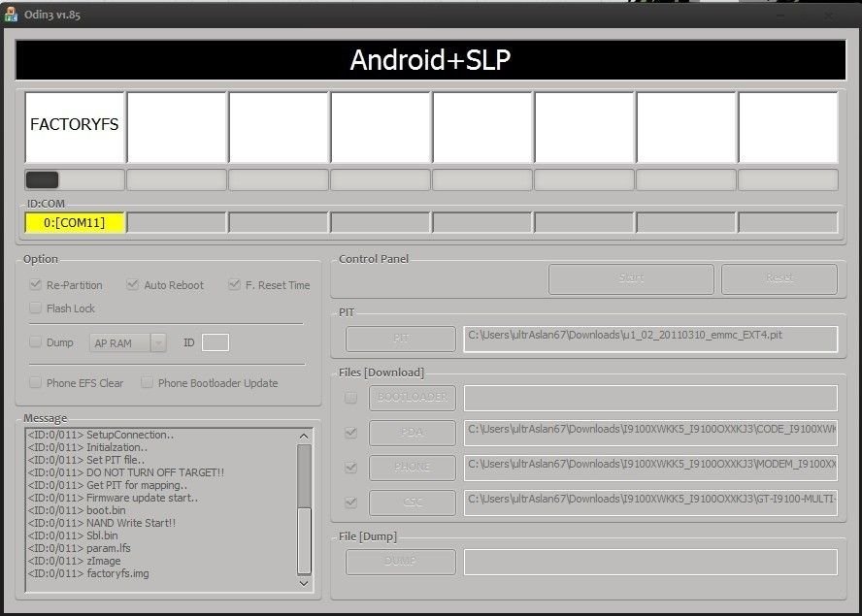
Task: Click the PDA file path field
Action: [x=651, y=433]
